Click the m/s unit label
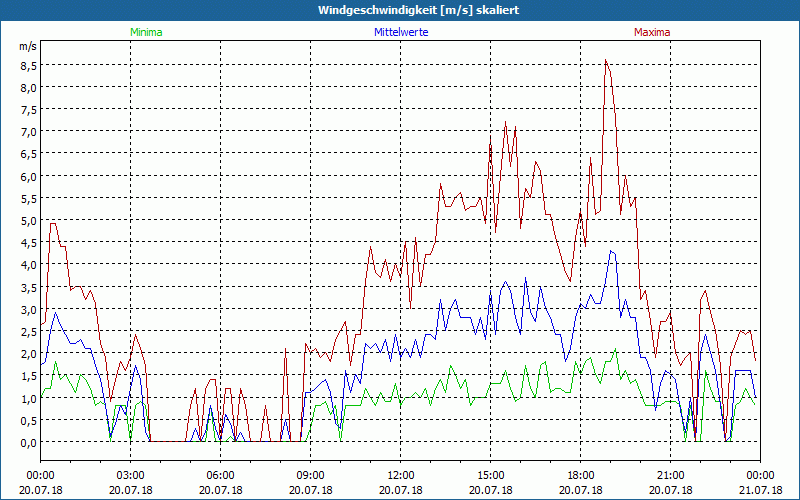The height and width of the screenshot is (500, 800). (x=28, y=46)
